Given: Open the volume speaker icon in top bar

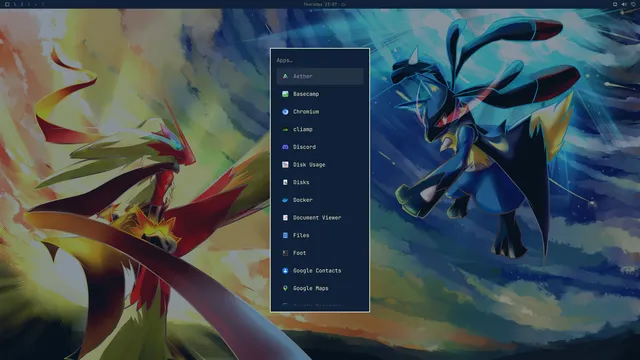Looking at the screenshot, I should (624, 4).
